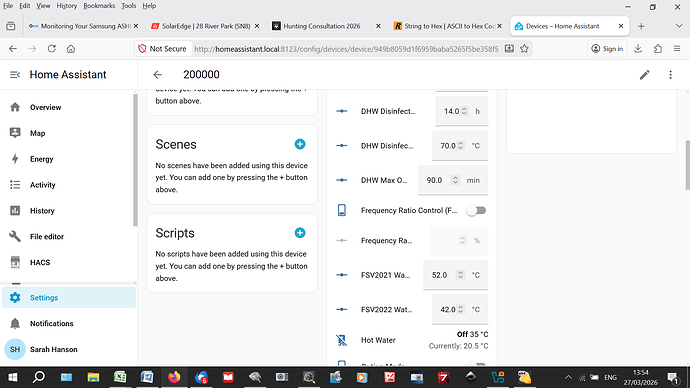The height and width of the screenshot is (388, 690).
Task: Open the Tools menu
Action: 128,6
